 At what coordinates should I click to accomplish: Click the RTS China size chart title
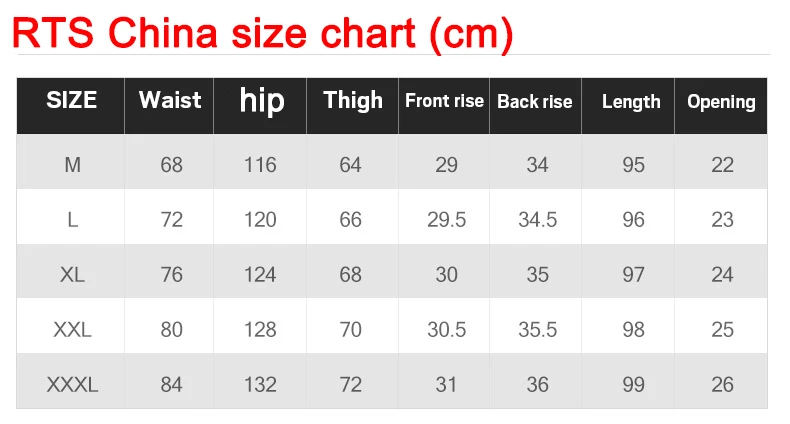pyautogui.click(x=263, y=35)
